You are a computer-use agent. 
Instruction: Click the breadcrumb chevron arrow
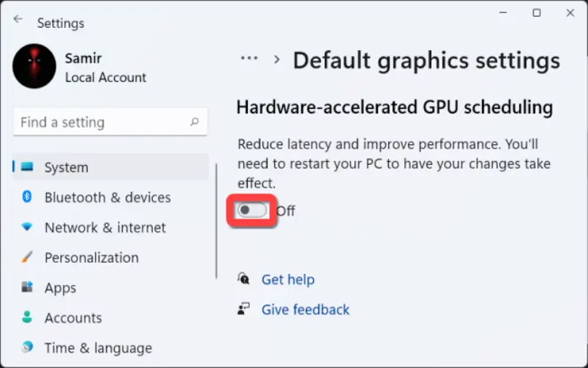(277, 60)
